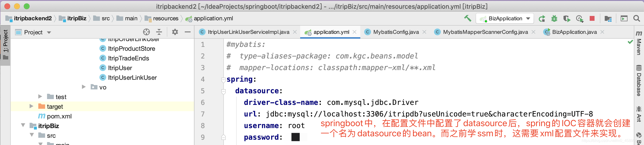Fold the datasource: block in gutter

(224, 92)
